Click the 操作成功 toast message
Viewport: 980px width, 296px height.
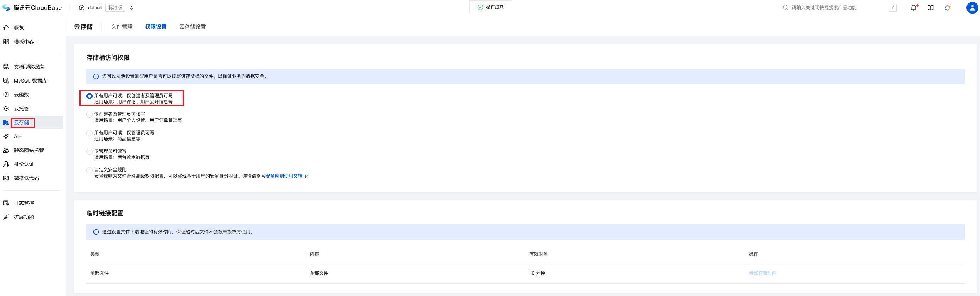click(x=491, y=7)
